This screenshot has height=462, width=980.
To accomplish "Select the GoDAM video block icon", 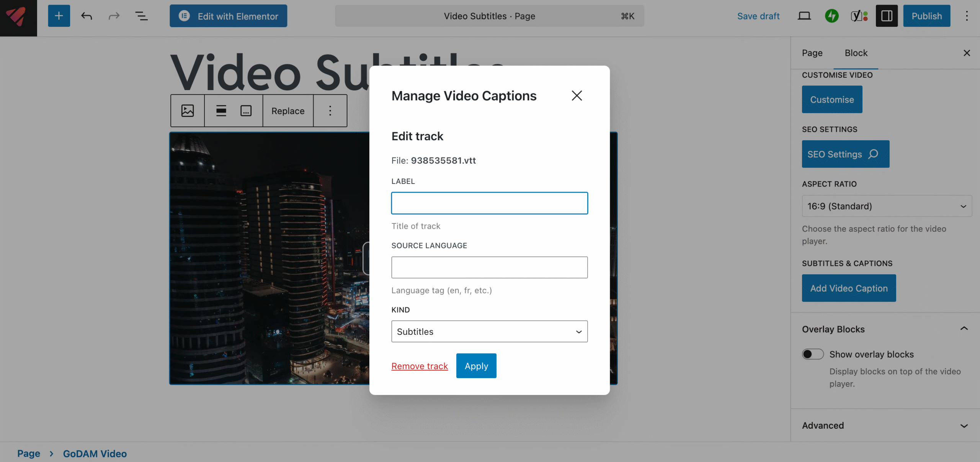I will [x=188, y=111].
